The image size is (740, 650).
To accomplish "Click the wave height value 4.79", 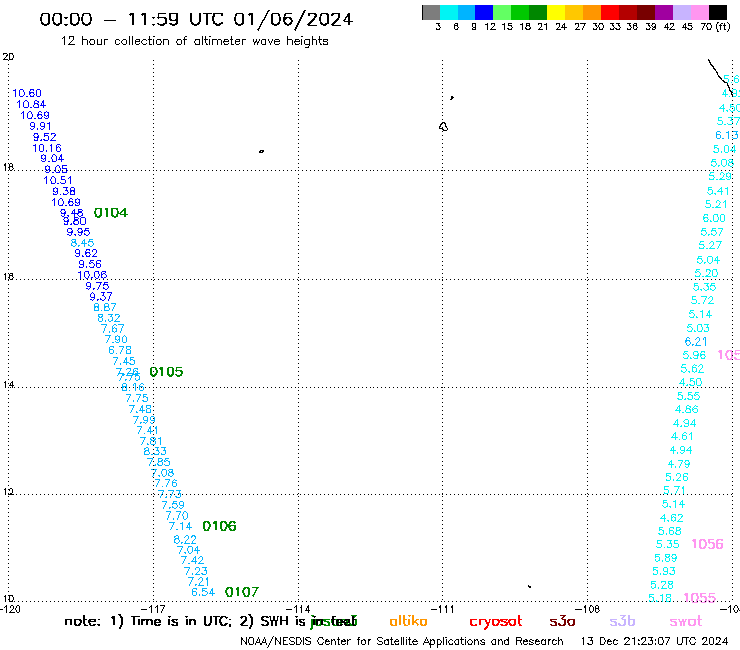I will 679,464.
